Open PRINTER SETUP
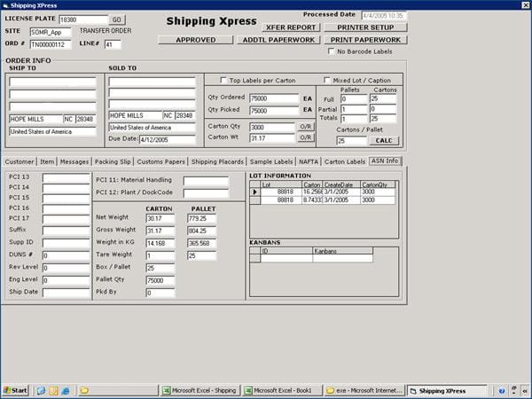This screenshot has height=399, width=532. click(x=365, y=27)
